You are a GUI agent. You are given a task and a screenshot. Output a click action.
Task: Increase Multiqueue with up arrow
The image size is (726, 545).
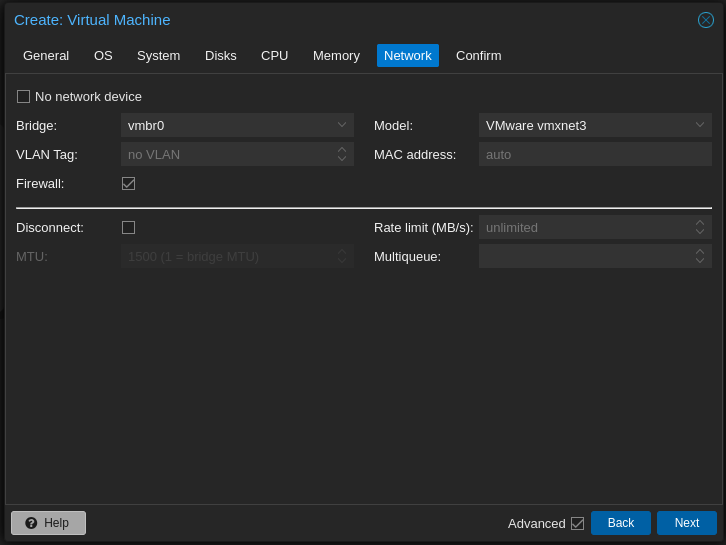pyautogui.click(x=700, y=252)
